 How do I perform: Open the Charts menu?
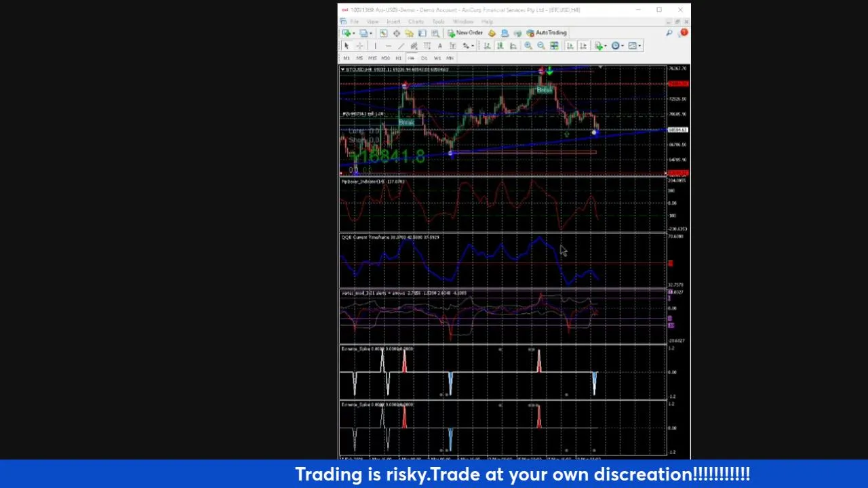coord(416,22)
